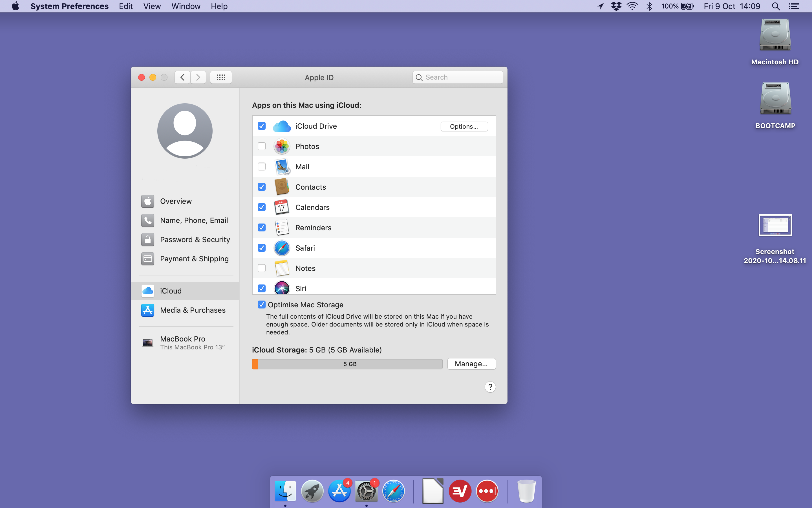Select Overview in the sidebar
The height and width of the screenshot is (508, 812).
tap(185, 201)
